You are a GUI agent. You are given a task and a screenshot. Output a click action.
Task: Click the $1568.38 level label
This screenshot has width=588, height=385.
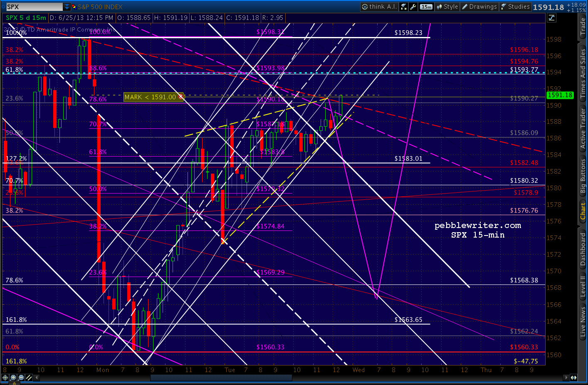pyautogui.click(x=524, y=280)
